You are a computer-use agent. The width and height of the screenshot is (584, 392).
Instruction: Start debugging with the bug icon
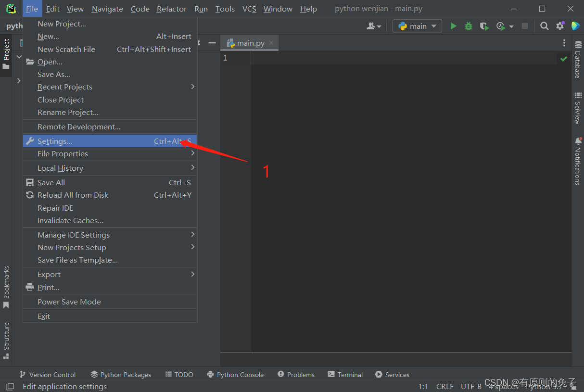[468, 26]
